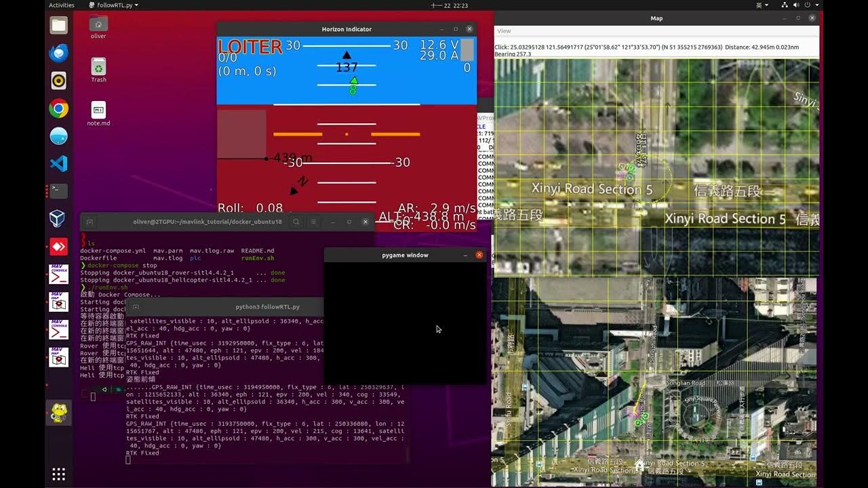Click heading value 137 in Horizon Indicator
Screen dimensions: 868x488
pyautogui.click(x=347, y=68)
